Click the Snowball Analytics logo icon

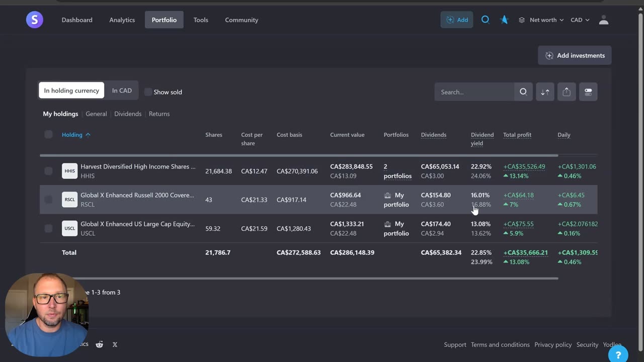[35, 20]
